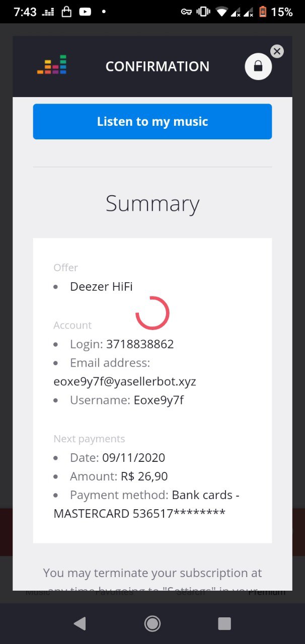Tap the VPN key status icon
The width and height of the screenshot is (305, 644).
click(186, 12)
